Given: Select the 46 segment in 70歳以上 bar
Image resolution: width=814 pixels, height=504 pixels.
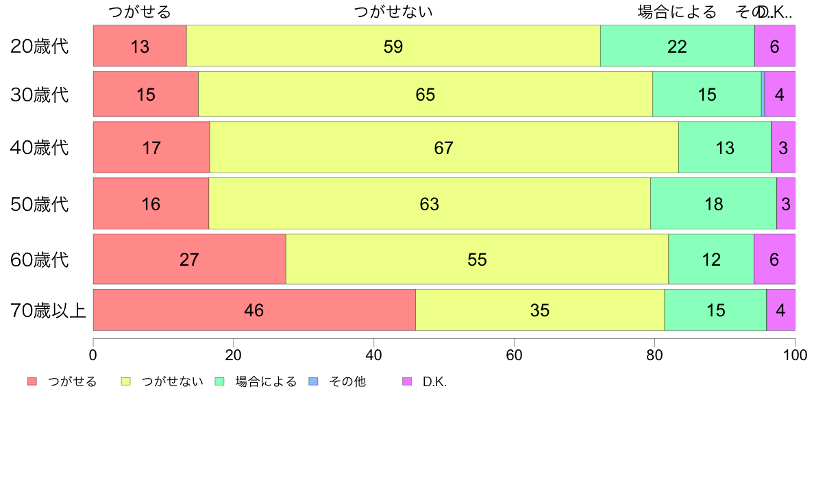Looking at the screenshot, I should [254, 310].
